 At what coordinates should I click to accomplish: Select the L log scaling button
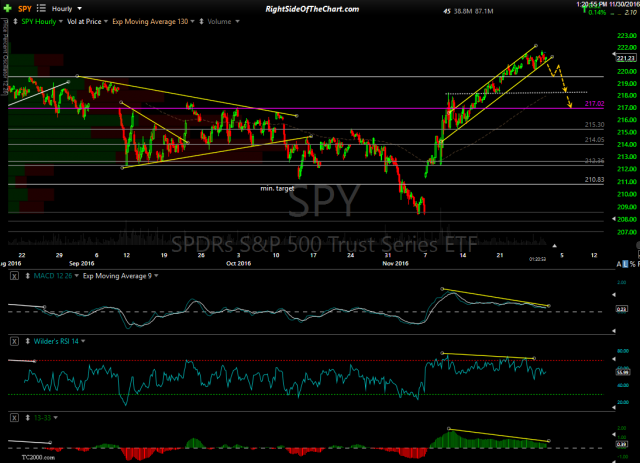coord(625,264)
